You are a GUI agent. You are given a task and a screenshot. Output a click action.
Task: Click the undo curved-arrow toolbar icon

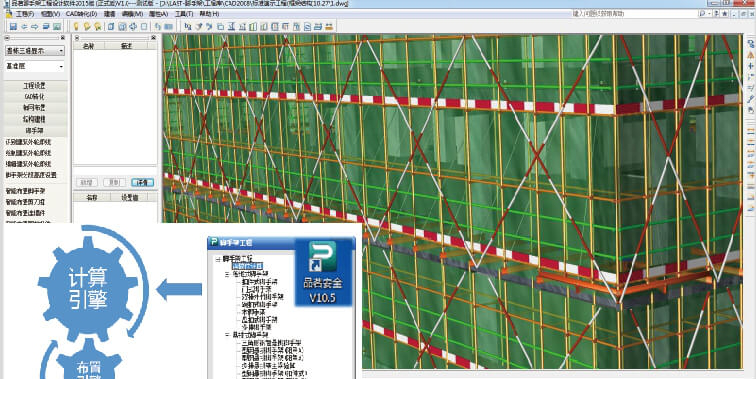click(x=158, y=27)
